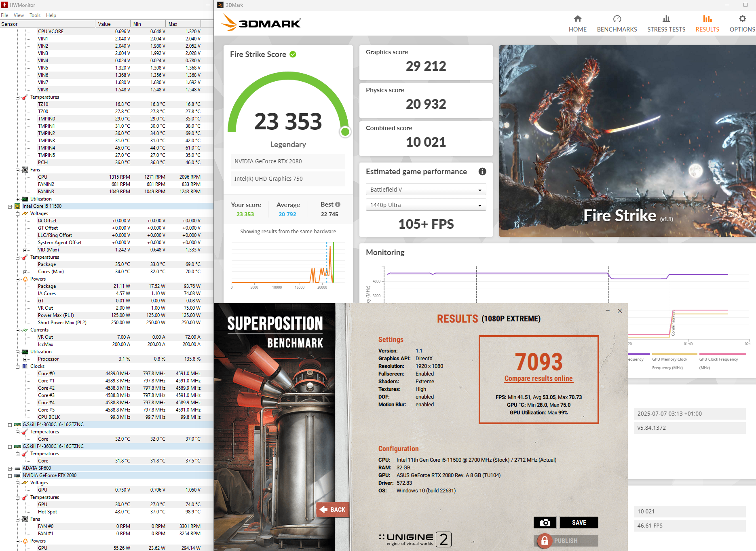
Task: Open the Battlefield V game dropdown
Action: coord(426,190)
